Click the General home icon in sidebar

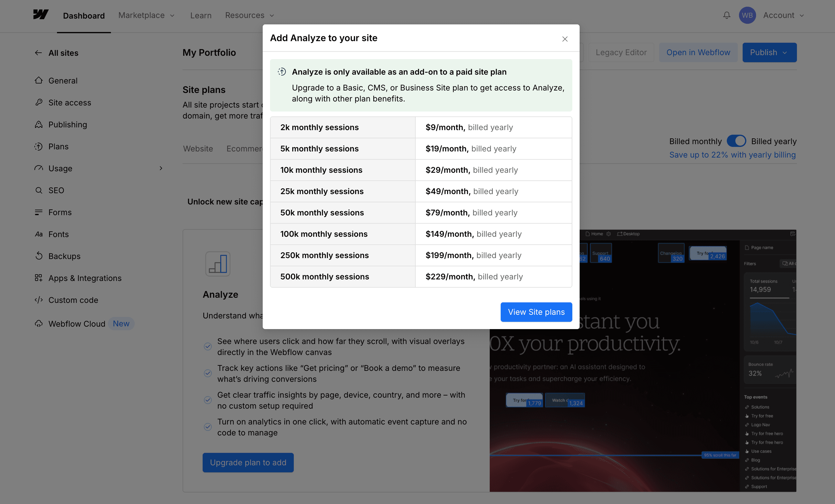[39, 80]
